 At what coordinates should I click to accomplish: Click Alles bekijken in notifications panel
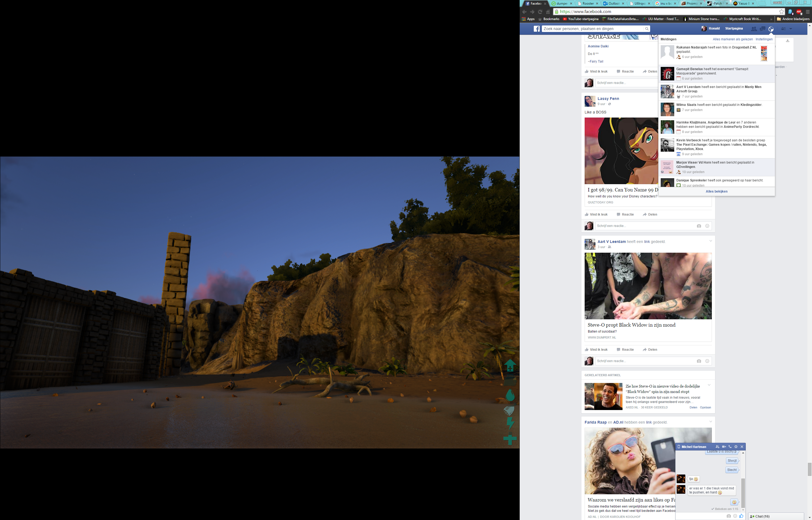pos(716,191)
